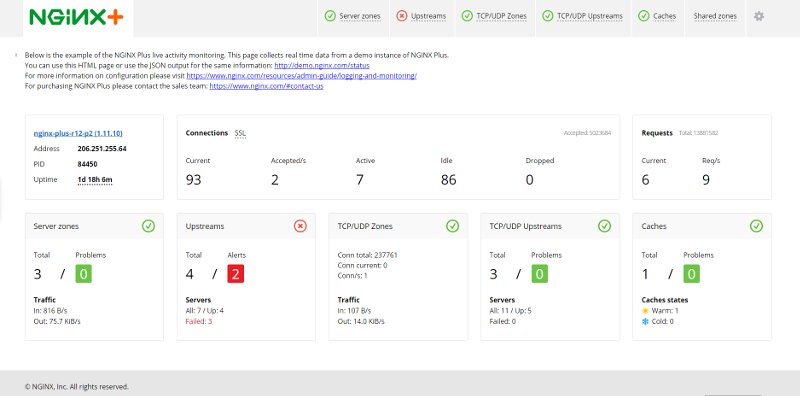Viewport: 800px width, 396px height.
Task: Click green check on TCP/UDP Upstreams card
Action: point(605,226)
